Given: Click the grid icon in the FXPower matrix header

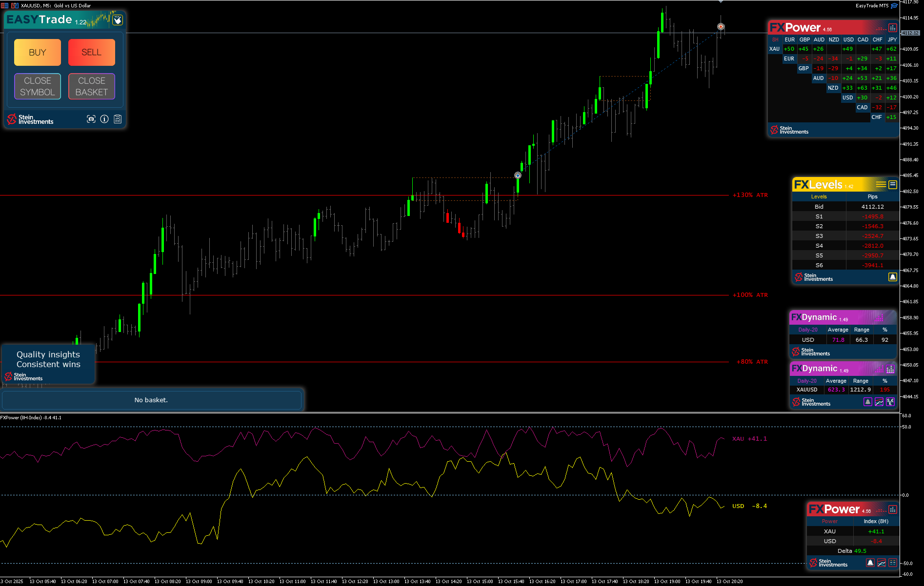Looking at the screenshot, I should pos(892,28).
